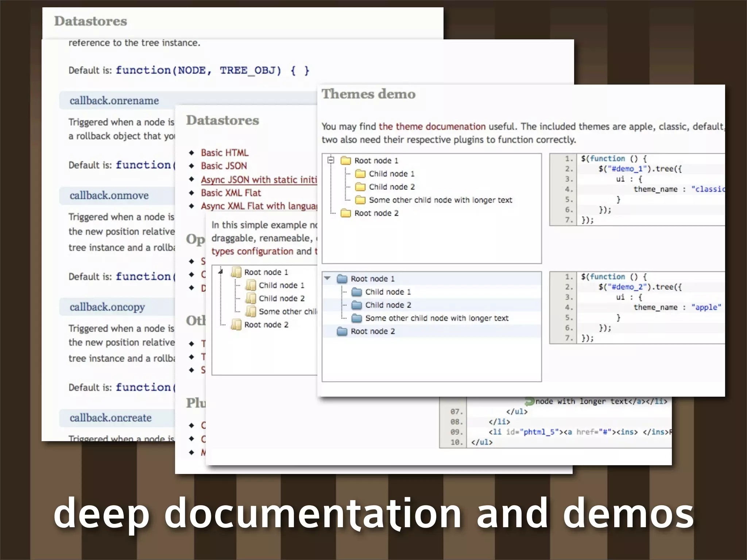Collapse apple-theme Root node 1 disclosure triangle

(328, 279)
